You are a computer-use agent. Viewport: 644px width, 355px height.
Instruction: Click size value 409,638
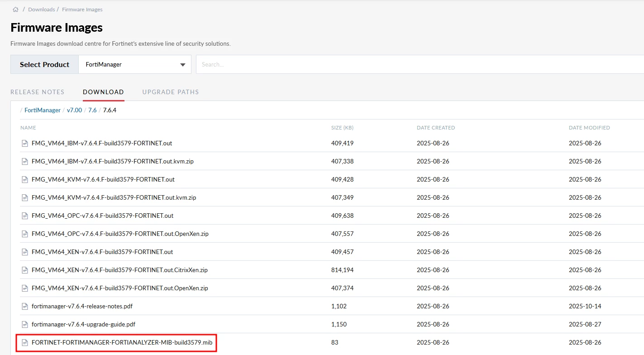[342, 216]
